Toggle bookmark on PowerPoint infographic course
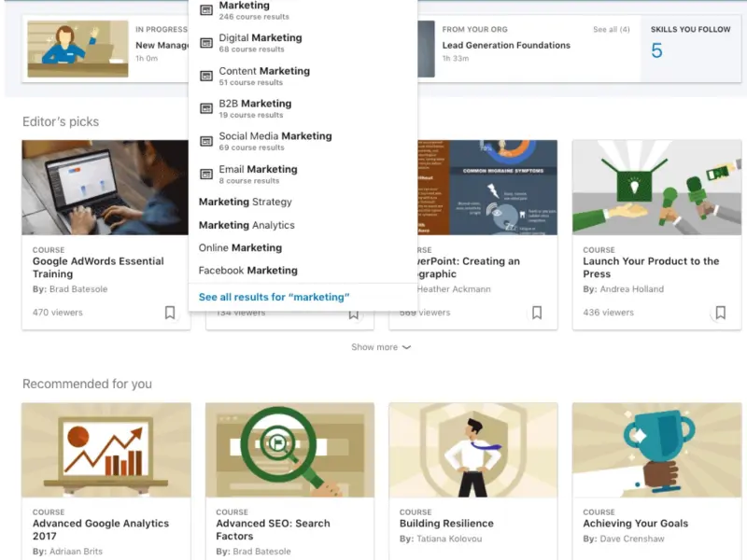747x560 pixels. [x=537, y=313]
